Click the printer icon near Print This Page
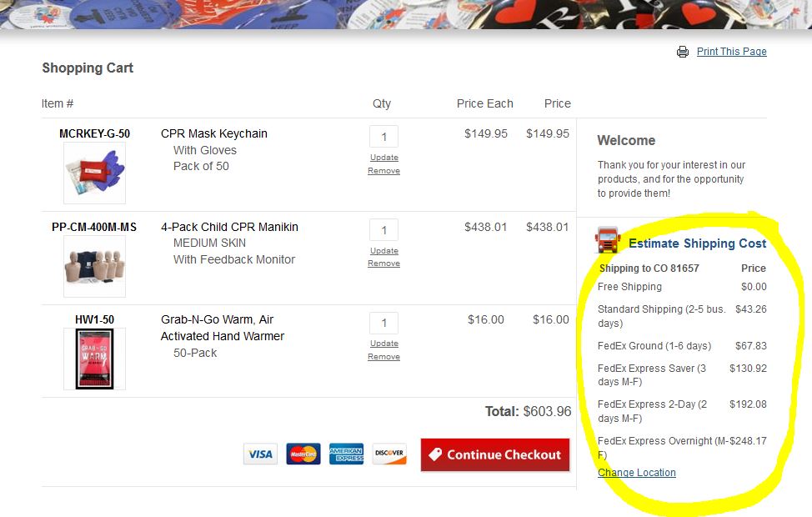Screen dimensions: 812x517 coord(683,52)
